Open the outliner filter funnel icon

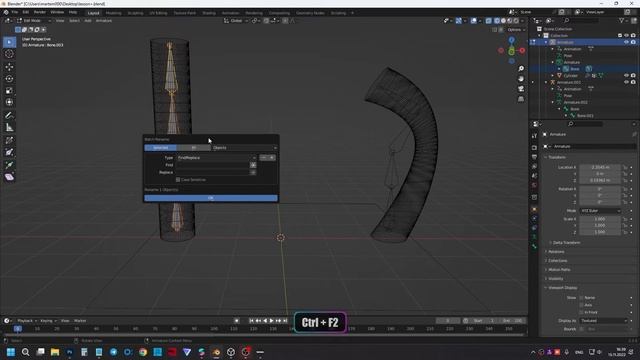click(622, 20)
